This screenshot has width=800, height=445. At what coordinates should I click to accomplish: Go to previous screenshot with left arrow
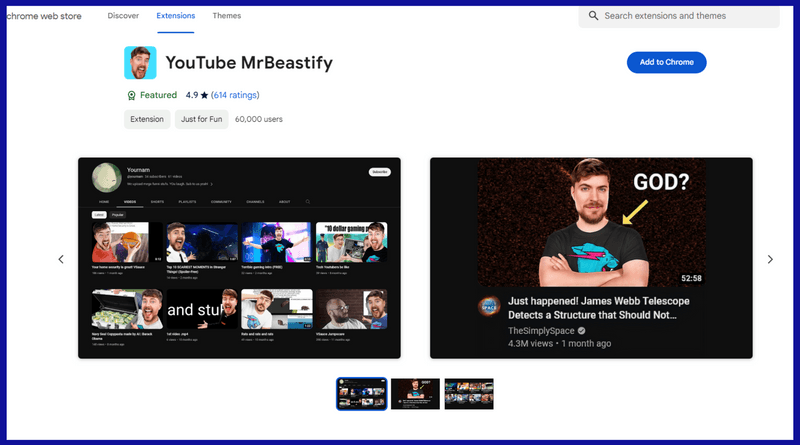[x=61, y=259]
